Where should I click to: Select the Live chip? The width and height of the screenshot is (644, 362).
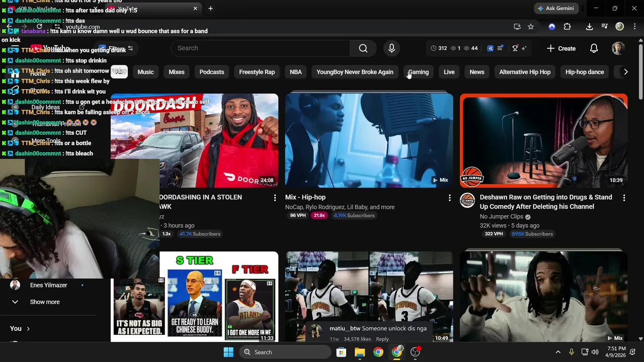click(x=449, y=72)
